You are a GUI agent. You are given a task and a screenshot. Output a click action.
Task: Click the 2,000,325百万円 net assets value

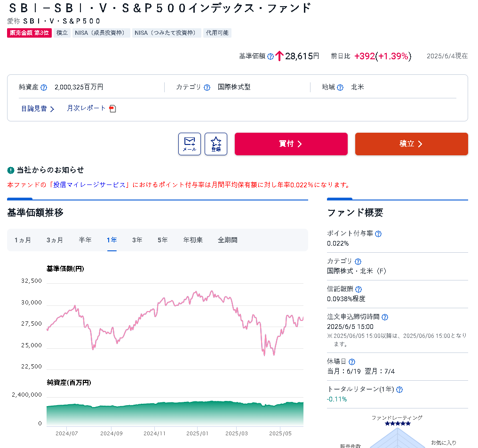[79, 87]
